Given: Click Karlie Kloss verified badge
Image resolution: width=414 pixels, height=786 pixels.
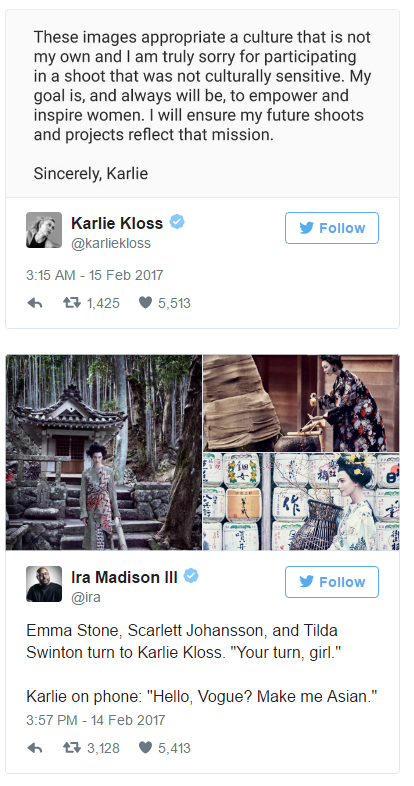Looking at the screenshot, I should tap(177, 222).
